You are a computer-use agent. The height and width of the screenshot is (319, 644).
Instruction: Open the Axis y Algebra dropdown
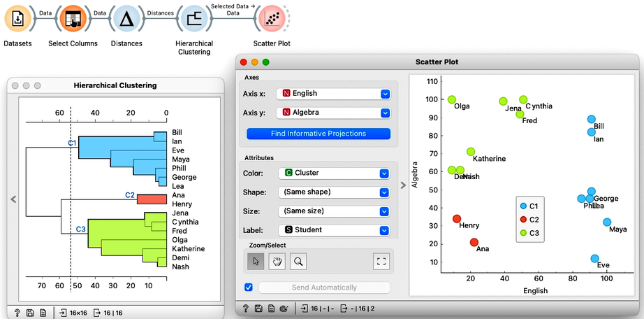(x=333, y=113)
